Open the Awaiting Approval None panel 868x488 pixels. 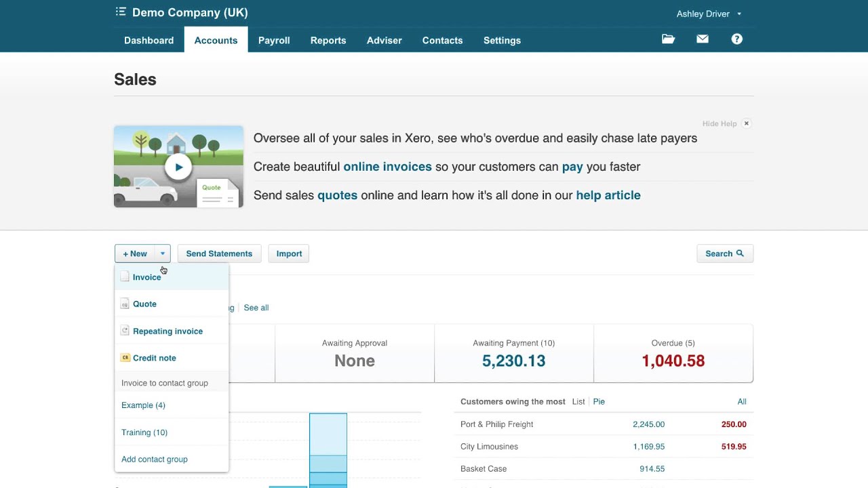point(355,354)
